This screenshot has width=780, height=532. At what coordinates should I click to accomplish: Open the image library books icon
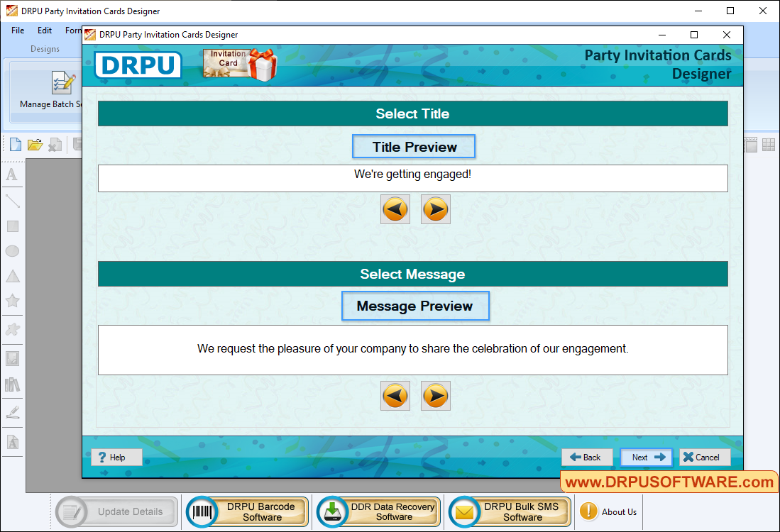pos(12,384)
